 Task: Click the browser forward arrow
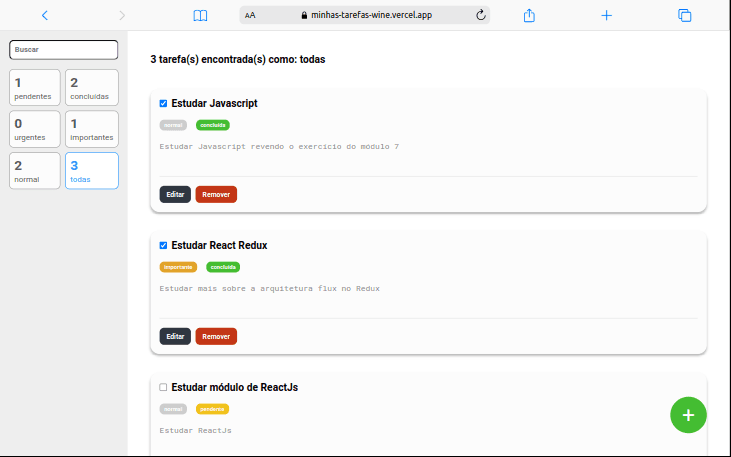(122, 15)
